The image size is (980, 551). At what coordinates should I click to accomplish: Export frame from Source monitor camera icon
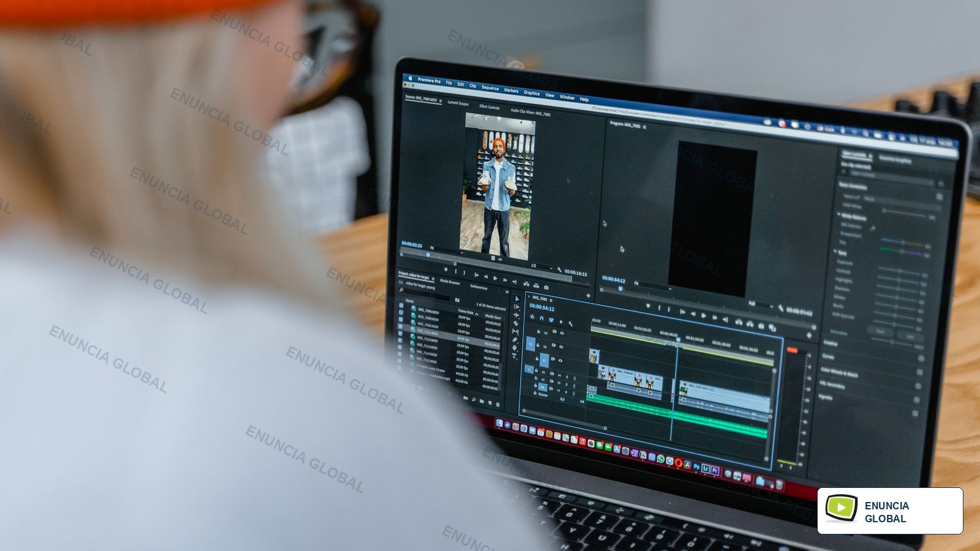click(546, 288)
